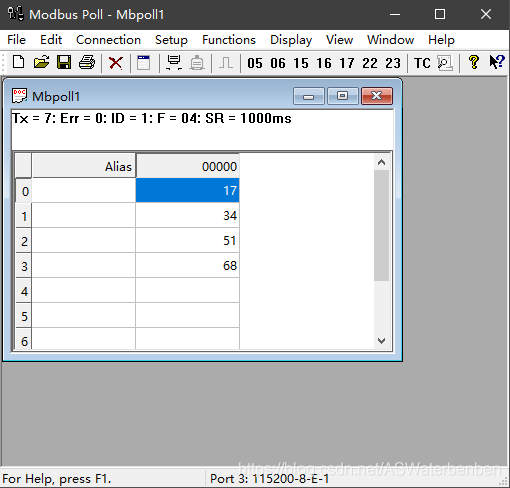This screenshot has height=488, width=510.
Task: Select row header 2
Action: coord(24,241)
